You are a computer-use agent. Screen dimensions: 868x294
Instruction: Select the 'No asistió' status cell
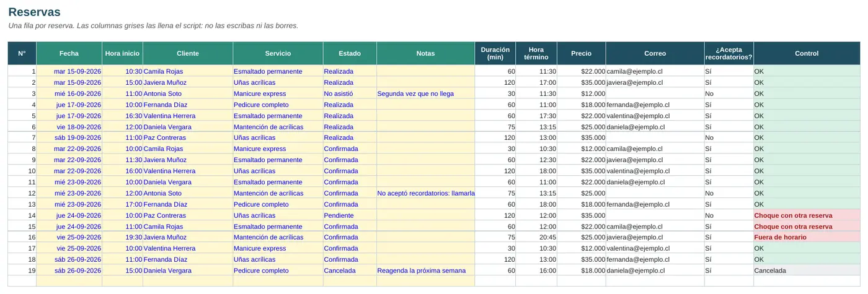tap(350, 93)
